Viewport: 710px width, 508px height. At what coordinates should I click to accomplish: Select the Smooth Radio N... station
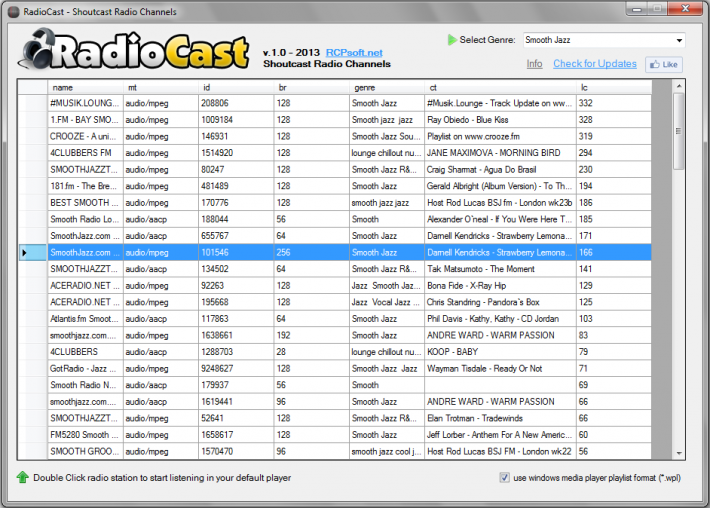click(85, 385)
